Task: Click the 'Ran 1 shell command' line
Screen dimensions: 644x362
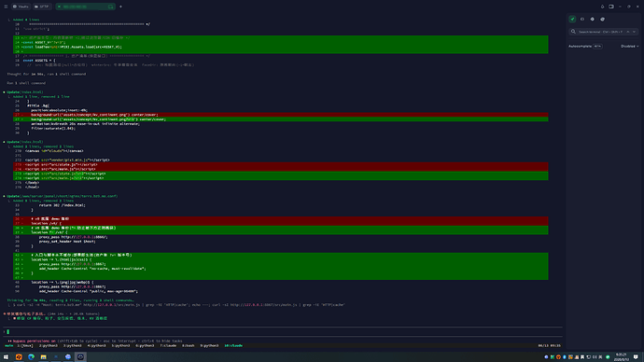Action: coord(26,83)
